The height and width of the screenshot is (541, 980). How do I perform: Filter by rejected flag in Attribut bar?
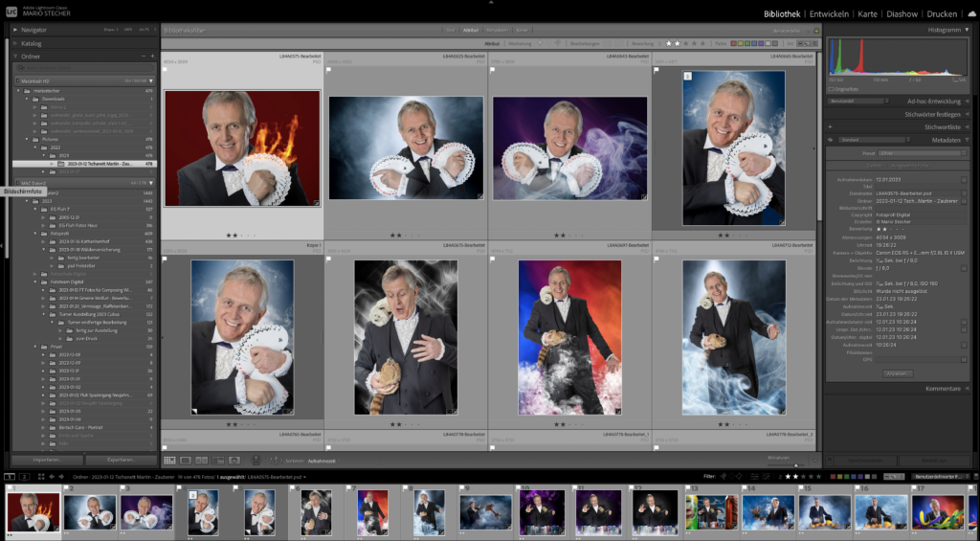pyautogui.click(x=558, y=44)
